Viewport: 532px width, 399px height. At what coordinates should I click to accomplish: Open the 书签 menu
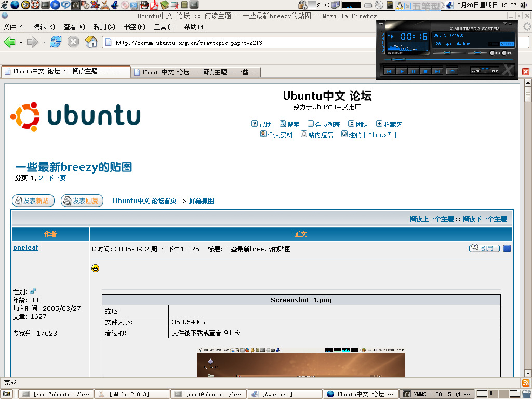pos(135,27)
